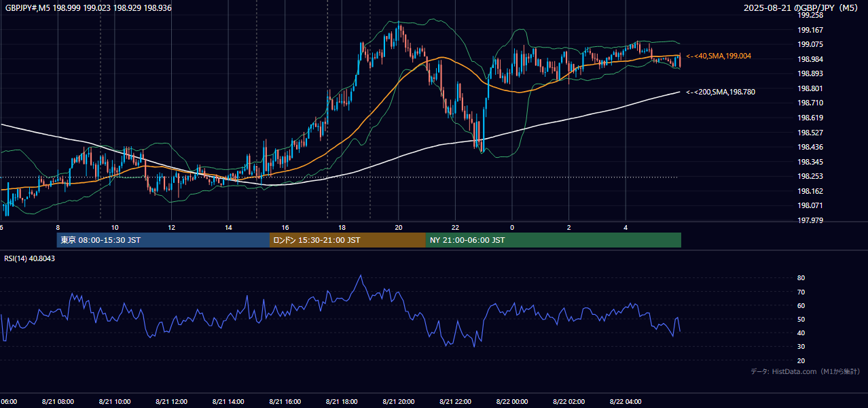Click hour label 12 under the price chart
This screenshot has width=868, height=408.
(171, 228)
